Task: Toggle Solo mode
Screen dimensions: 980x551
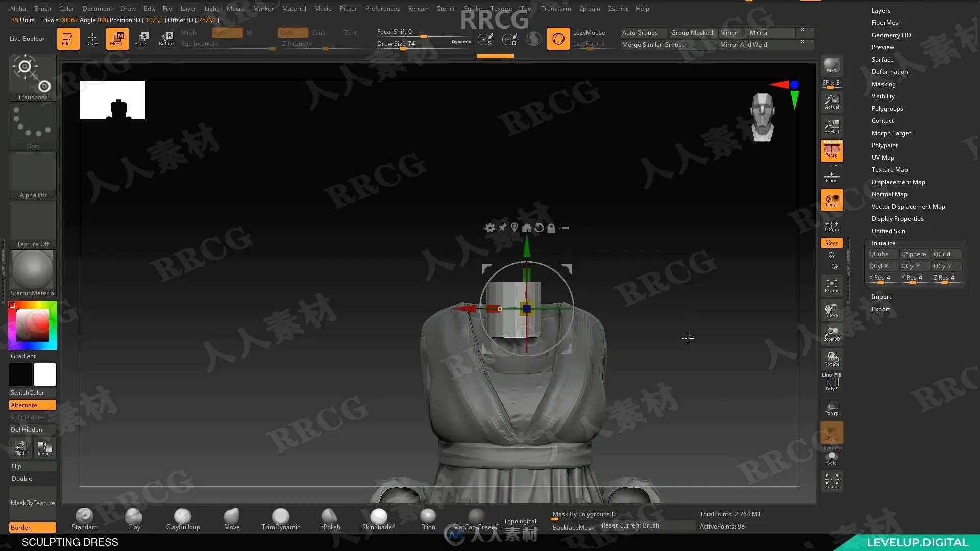Action: click(831, 458)
